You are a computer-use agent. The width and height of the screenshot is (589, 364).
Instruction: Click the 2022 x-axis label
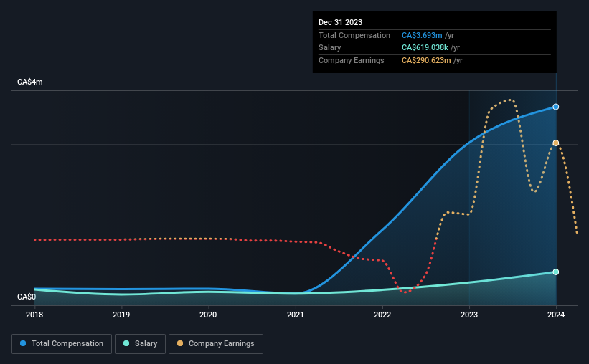click(x=382, y=315)
